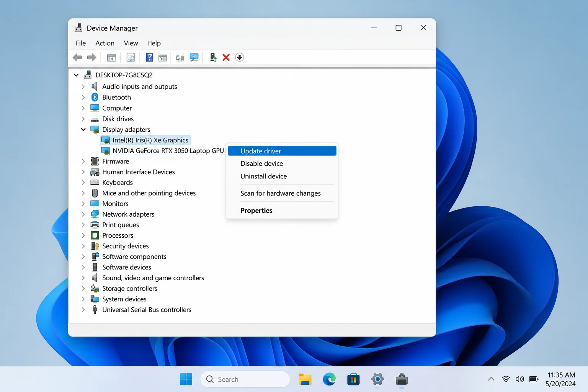Expand the System devices category
588x392 pixels.
pyautogui.click(x=83, y=299)
